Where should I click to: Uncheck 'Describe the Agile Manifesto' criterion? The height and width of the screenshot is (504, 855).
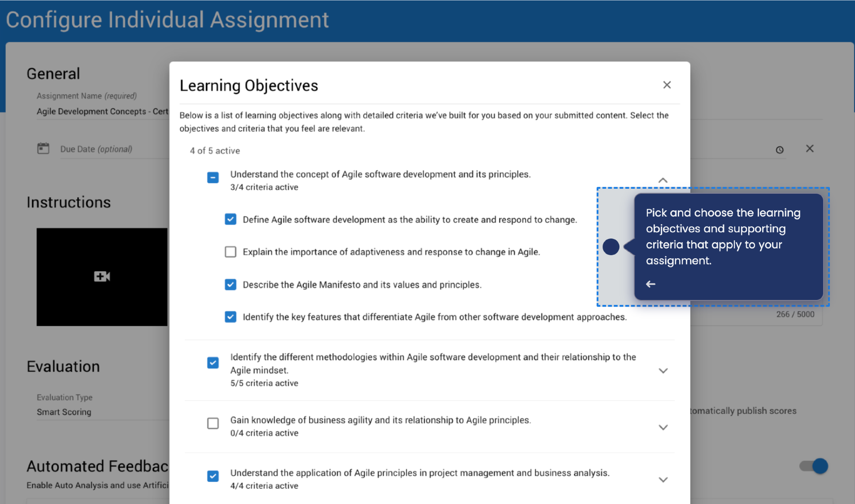pyautogui.click(x=230, y=284)
